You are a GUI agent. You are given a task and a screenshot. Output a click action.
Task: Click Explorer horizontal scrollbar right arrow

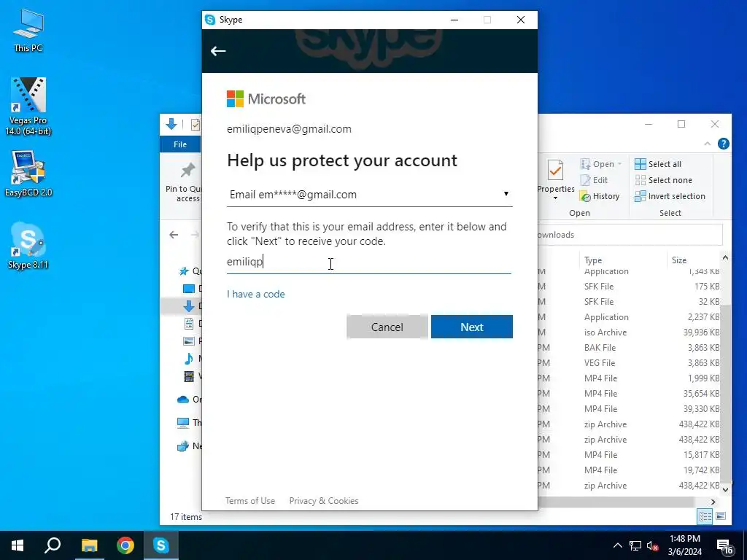pyautogui.click(x=713, y=502)
